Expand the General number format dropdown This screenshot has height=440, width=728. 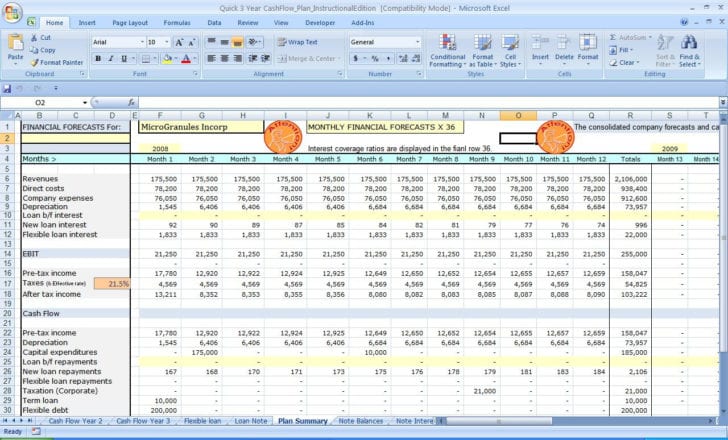pyautogui.click(x=417, y=42)
